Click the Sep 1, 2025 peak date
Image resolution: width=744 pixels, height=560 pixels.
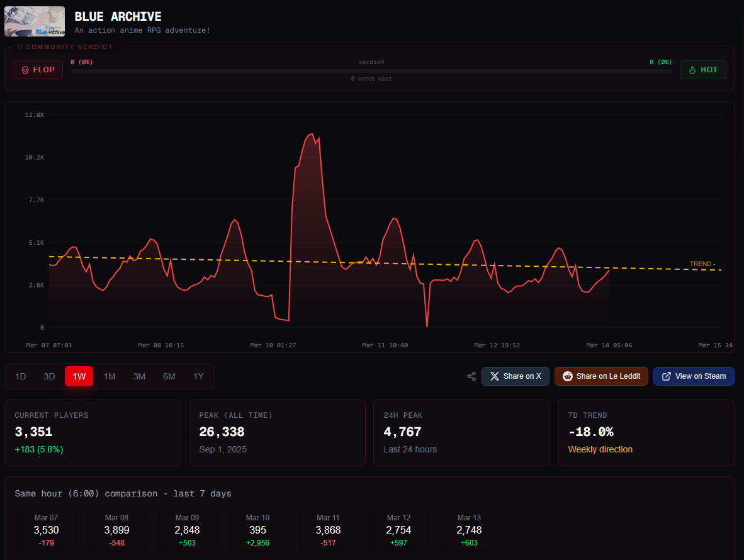click(x=223, y=449)
